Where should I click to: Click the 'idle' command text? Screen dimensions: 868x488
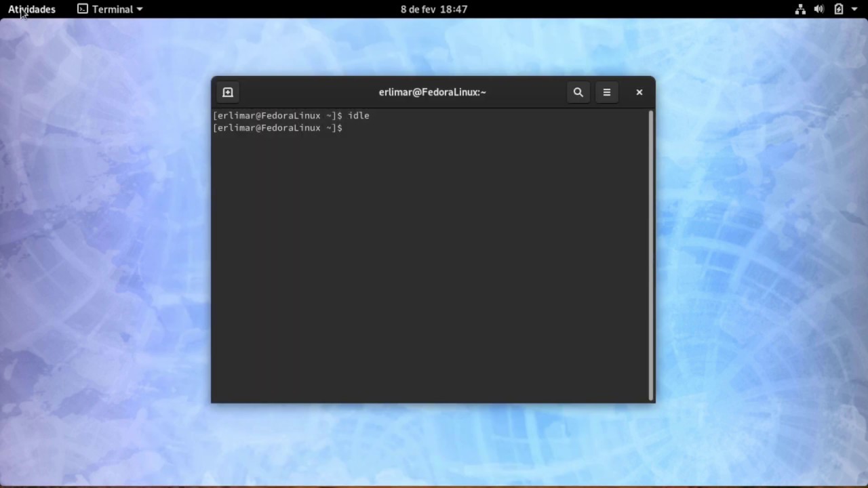pyautogui.click(x=359, y=116)
